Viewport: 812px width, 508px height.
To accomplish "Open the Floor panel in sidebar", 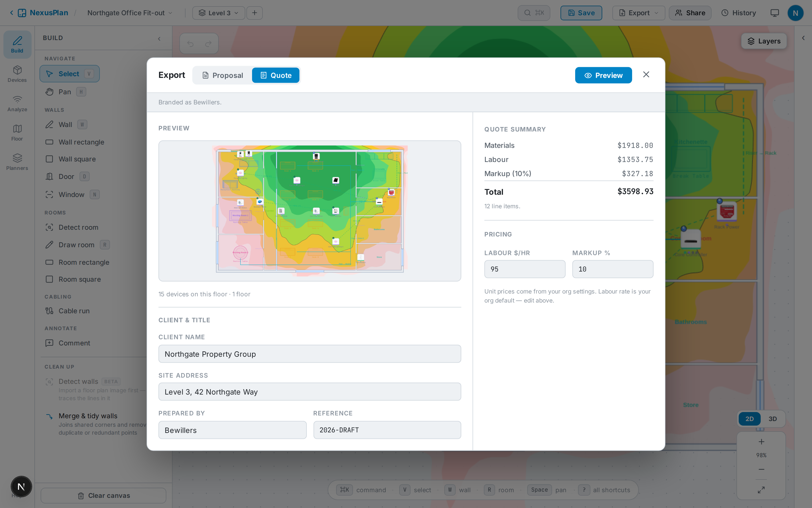I will tap(17, 132).
